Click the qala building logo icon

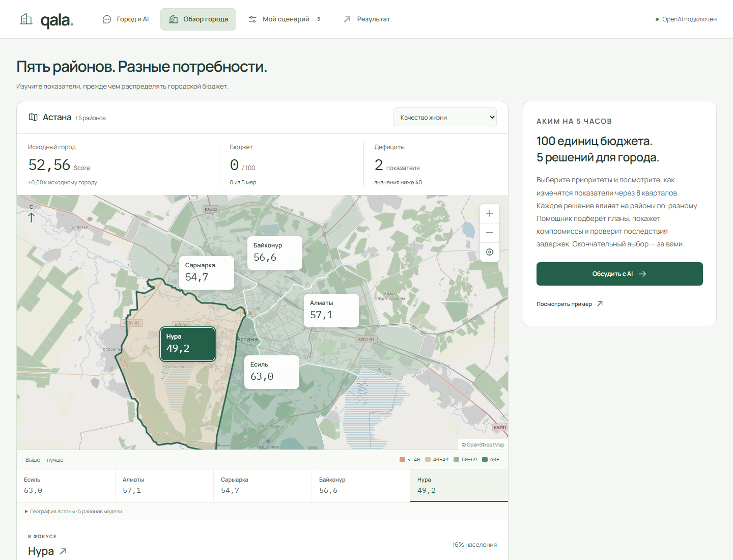26,19
